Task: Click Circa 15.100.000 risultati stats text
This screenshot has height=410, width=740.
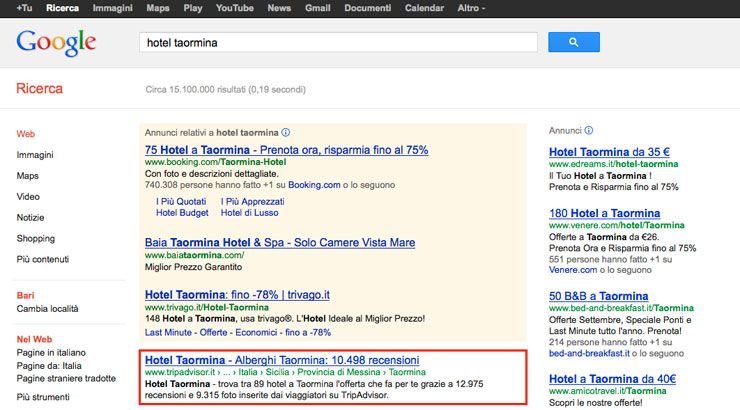Action: tap(226, 89)
